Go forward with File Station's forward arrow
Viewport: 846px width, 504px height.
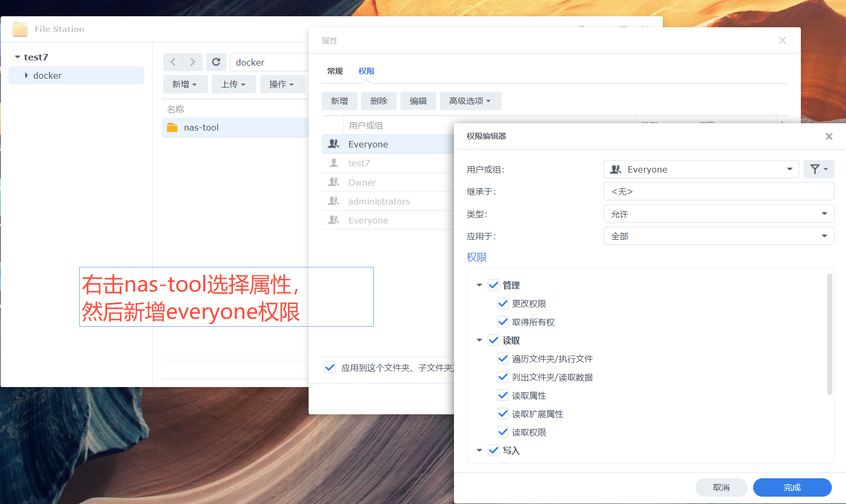pyautogui.click(x=193, y=62)
